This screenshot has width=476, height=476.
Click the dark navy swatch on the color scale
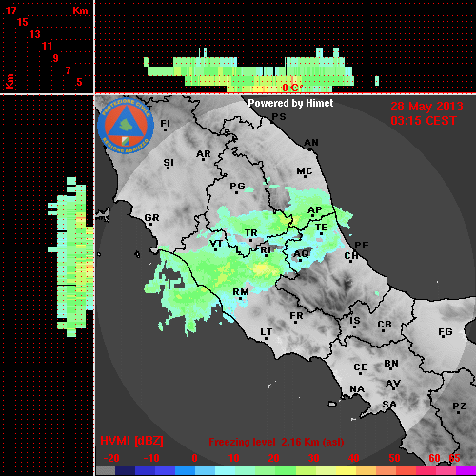coord(125,471)
